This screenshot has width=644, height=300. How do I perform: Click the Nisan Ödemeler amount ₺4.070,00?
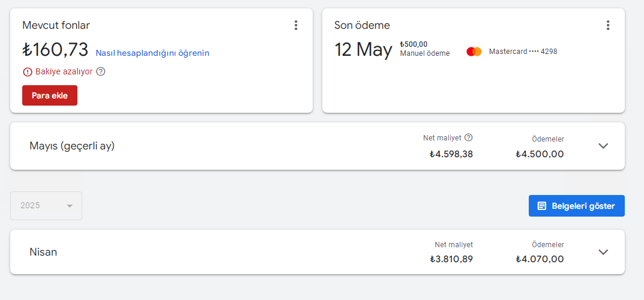[540, 259]
